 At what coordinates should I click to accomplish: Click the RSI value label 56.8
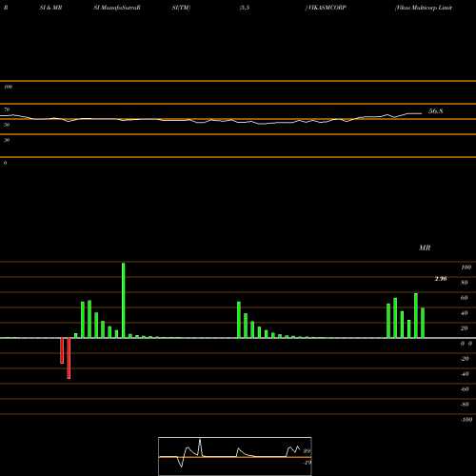point(435,111)
